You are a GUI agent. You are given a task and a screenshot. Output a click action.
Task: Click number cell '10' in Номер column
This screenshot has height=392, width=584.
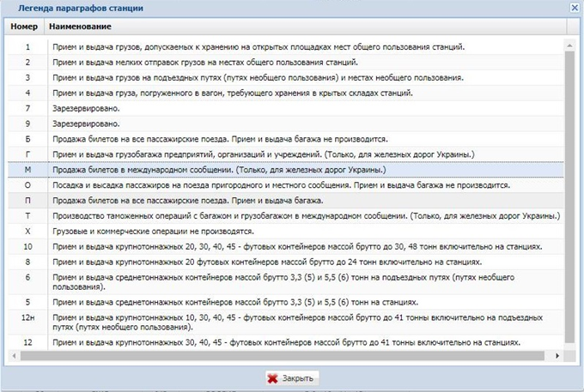pyautogui.click(x=28, y=246)
